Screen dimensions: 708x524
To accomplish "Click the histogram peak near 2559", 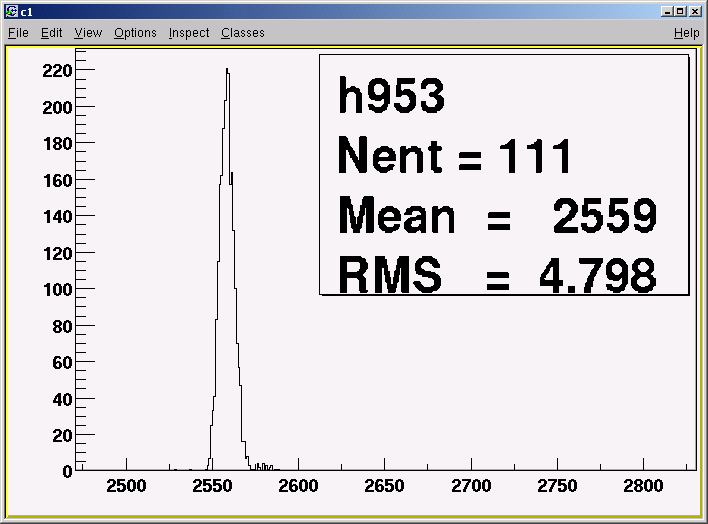I will coord(227,70).
